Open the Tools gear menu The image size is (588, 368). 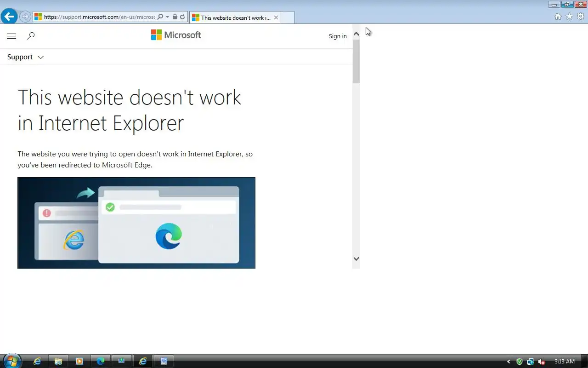coord(581,17)
